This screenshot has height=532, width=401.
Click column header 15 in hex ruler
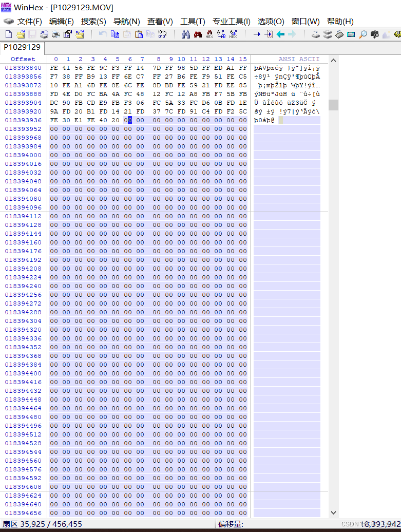point(242,59)
